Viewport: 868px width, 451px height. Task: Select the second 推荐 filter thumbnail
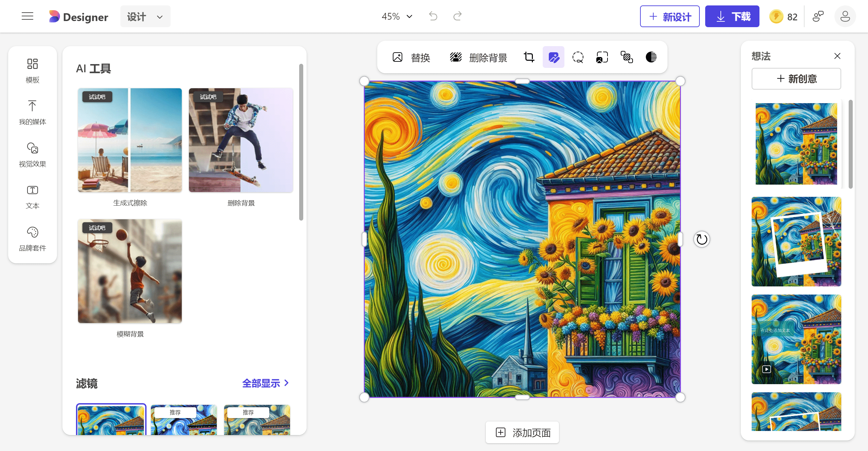(x=184, y=419)
